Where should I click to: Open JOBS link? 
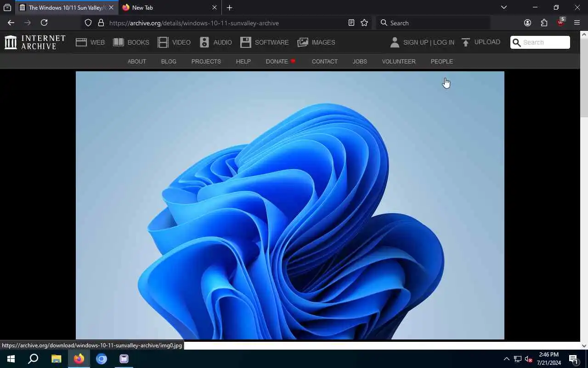pos(360,61)
